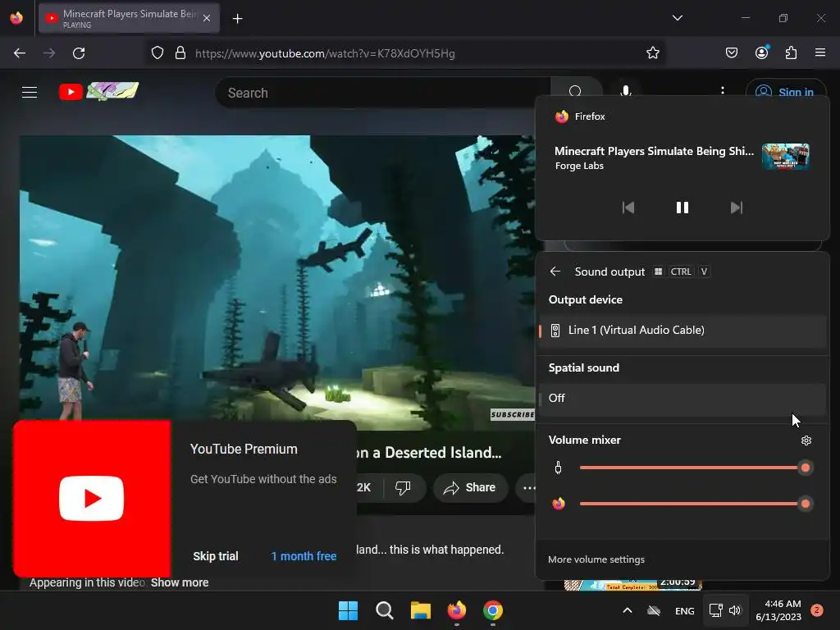Dislike the video

coord(403,487)
